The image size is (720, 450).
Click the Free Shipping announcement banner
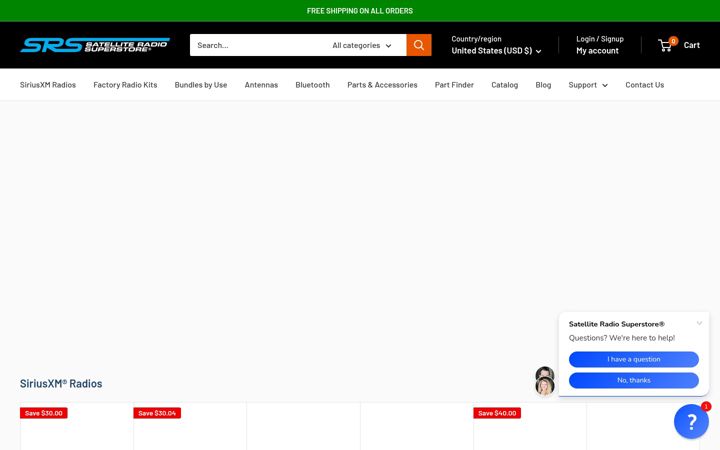[x=360, y=11]
